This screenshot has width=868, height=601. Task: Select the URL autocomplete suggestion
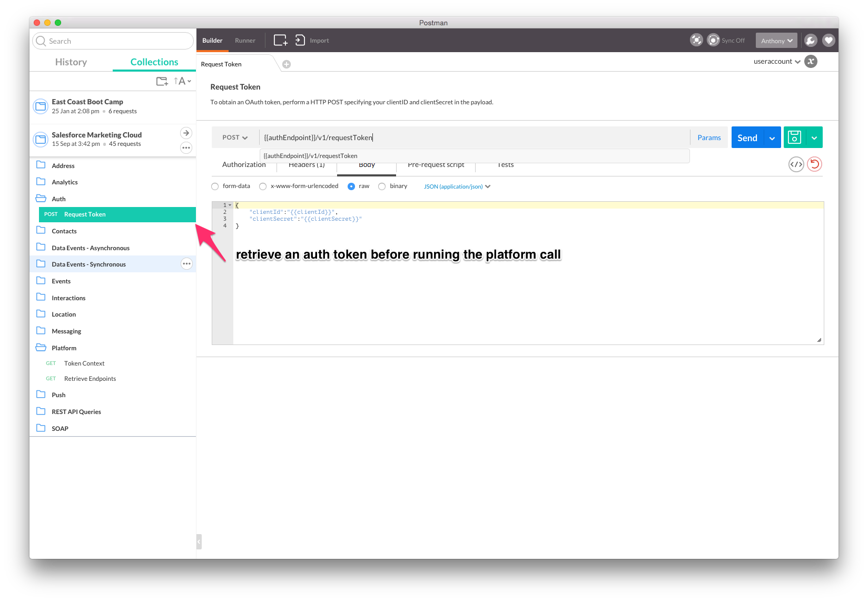click(x=475, y=156)
